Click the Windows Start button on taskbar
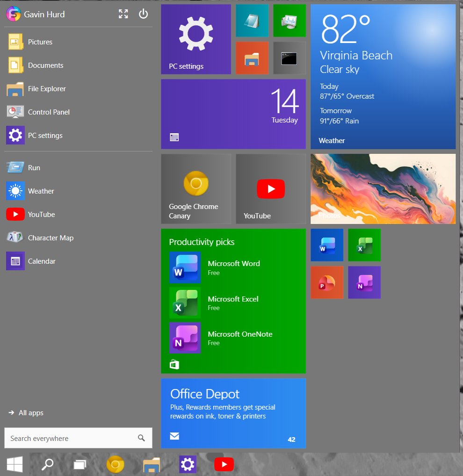The height and width of the screenshot is (476, 463). (x=14, y=464)
